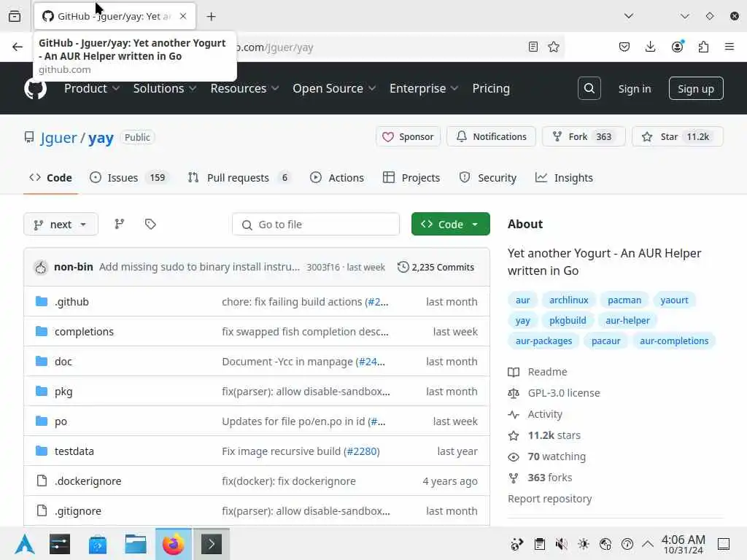Click the browser address bar URL
The width and height of the screenshot is (747, 560).
coord(275,47)
